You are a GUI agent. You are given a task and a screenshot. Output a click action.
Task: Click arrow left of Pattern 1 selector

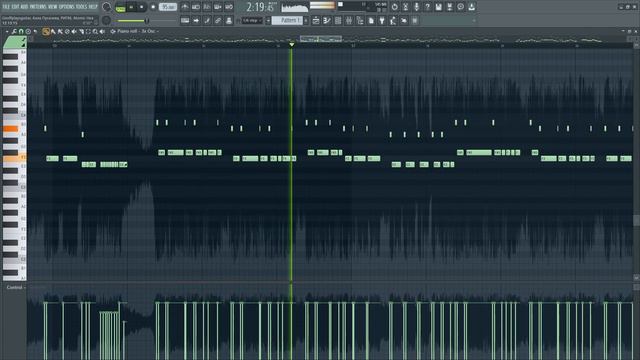pyautogui.click(x=268, y=20)
